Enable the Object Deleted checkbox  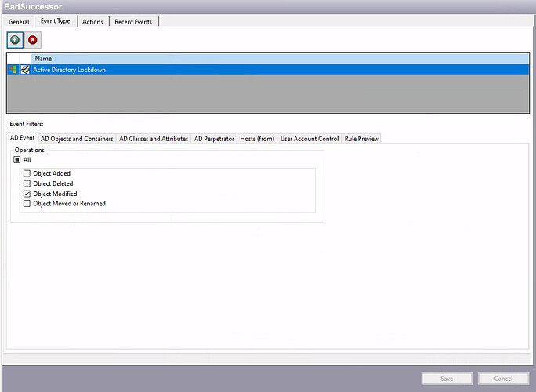click(27, 183)
